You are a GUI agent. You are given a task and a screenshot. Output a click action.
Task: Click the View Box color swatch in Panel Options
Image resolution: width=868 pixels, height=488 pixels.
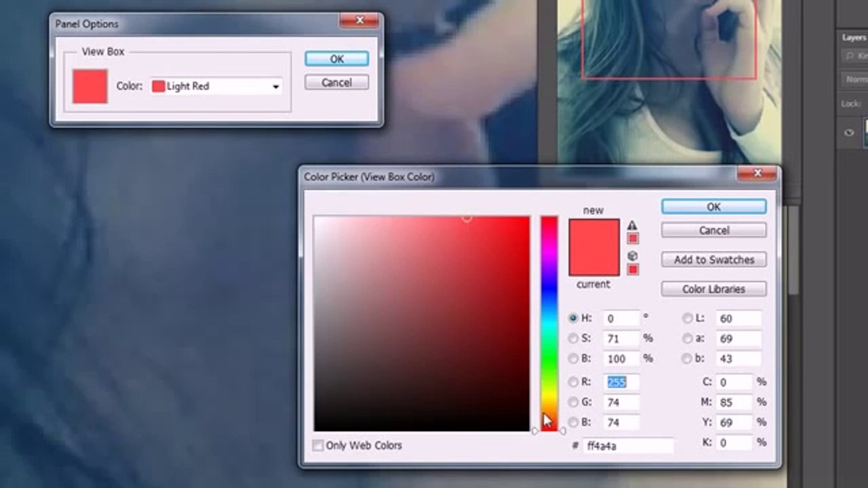[90, 86]
